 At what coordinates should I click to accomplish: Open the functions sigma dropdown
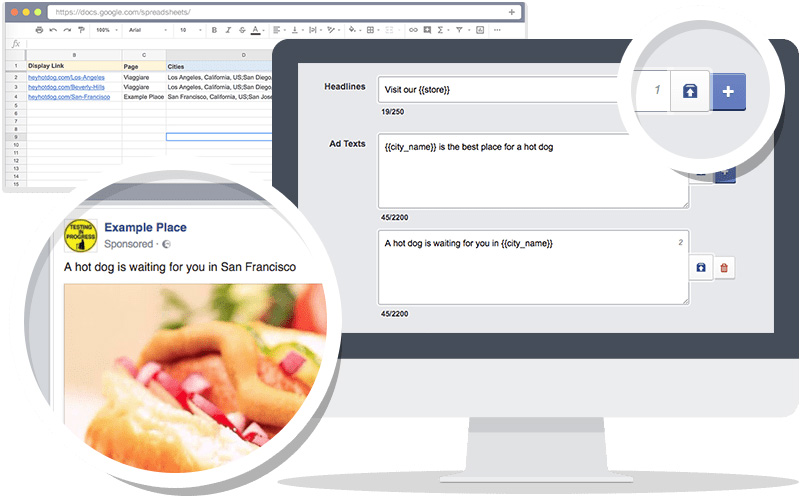[442, 30]
